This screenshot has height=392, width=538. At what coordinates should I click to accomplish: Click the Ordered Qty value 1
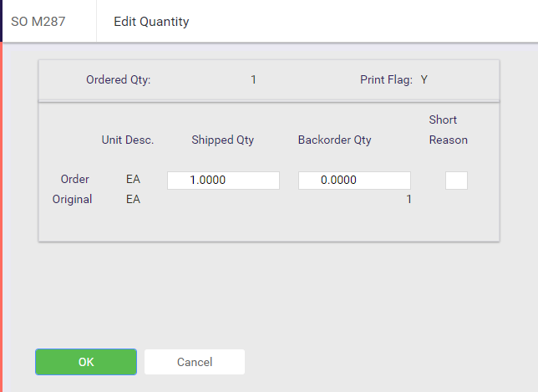(253, 79)
